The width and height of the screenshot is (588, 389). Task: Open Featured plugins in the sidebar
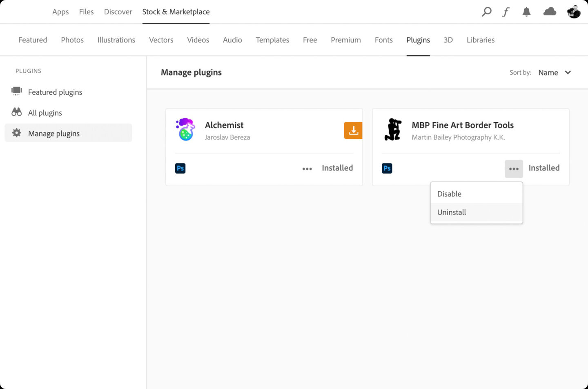click(55, 92)
